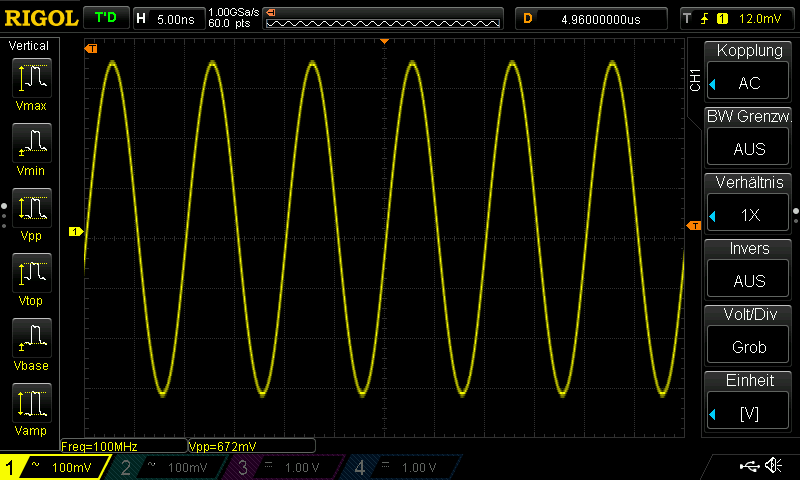800x480 pixels.
Task: Click the speaker sound icon
Action: click(x=773, y=465)
